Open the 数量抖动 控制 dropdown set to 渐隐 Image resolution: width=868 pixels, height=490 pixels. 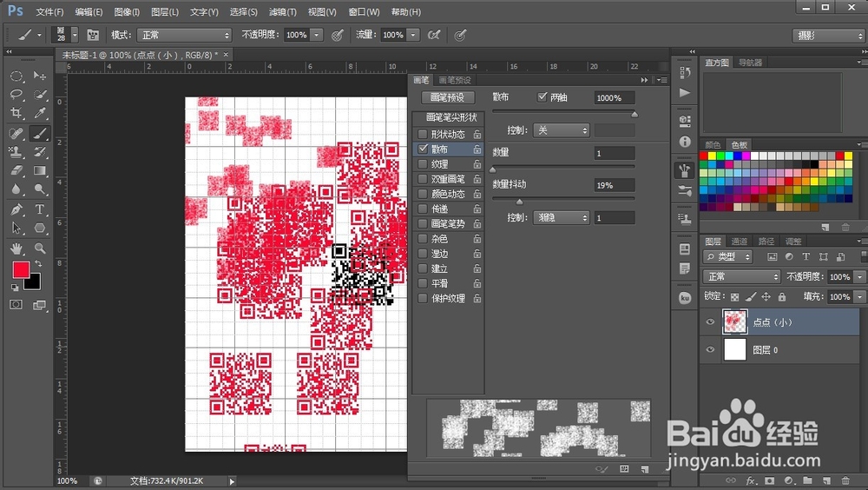(562, 218)
